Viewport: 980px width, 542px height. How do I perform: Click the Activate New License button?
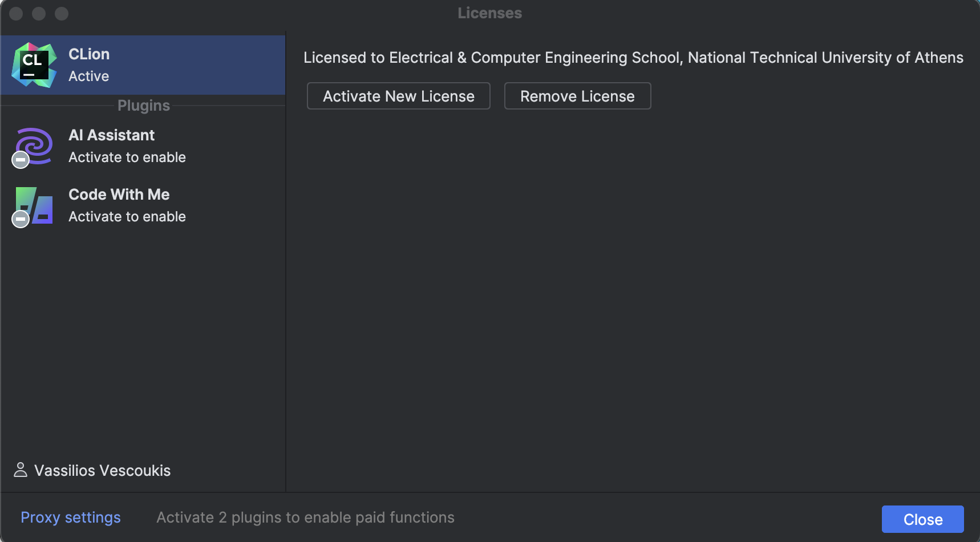[x=399, y=96]
